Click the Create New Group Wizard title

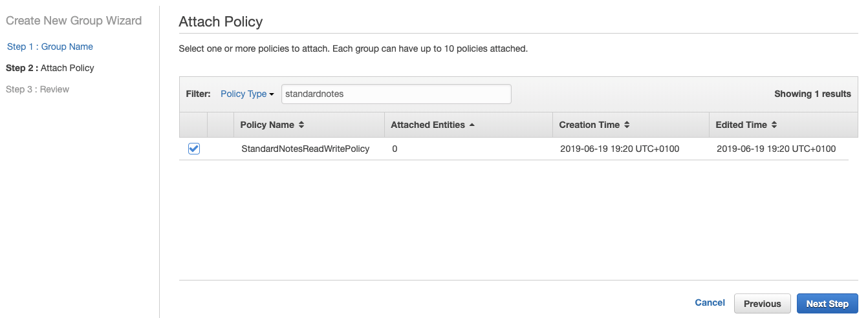tap(74, 21)
